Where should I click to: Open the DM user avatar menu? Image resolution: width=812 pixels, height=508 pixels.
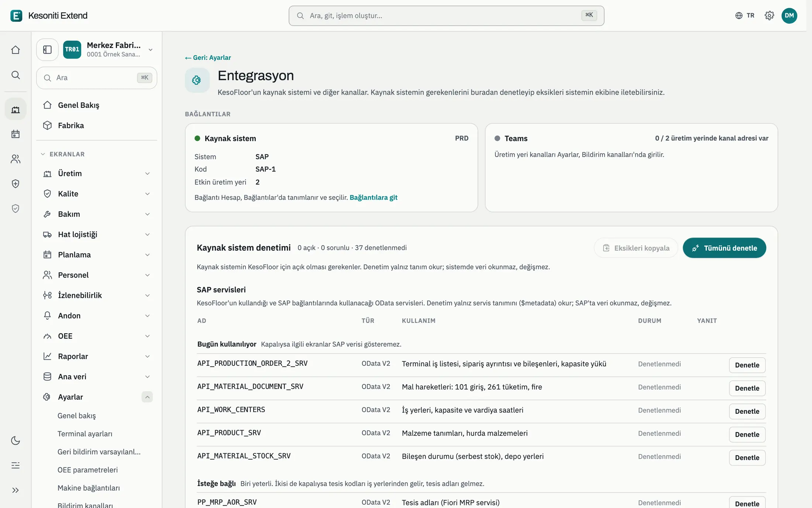pyautogui.click(x=789, y=16)
